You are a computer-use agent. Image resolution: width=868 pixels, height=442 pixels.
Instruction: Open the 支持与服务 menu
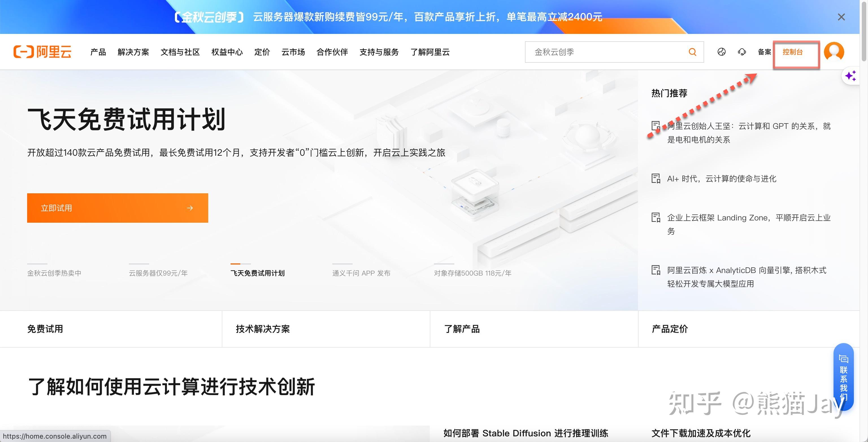(x=379, y=52)
